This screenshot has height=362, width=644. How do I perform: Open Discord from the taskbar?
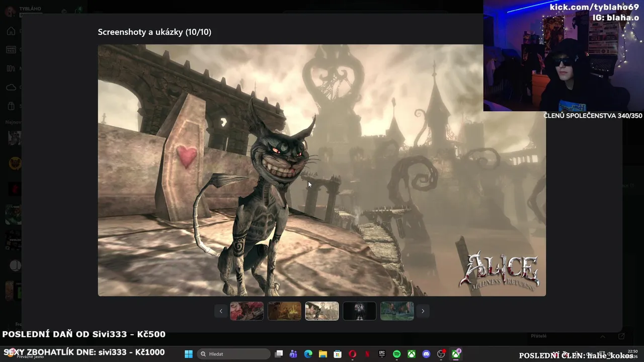[x=426, y=354]
